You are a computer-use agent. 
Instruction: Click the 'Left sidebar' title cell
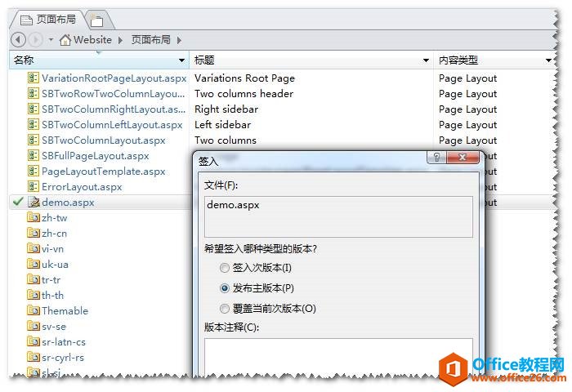[222, 125]
